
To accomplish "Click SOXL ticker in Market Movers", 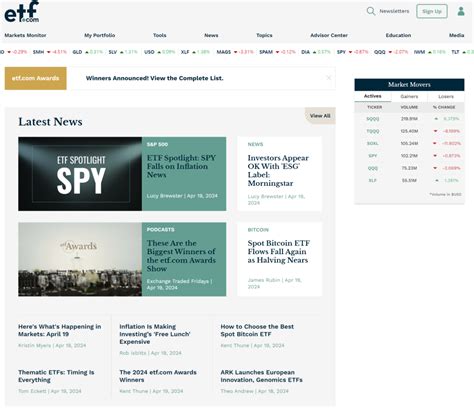I will [373, 143].
